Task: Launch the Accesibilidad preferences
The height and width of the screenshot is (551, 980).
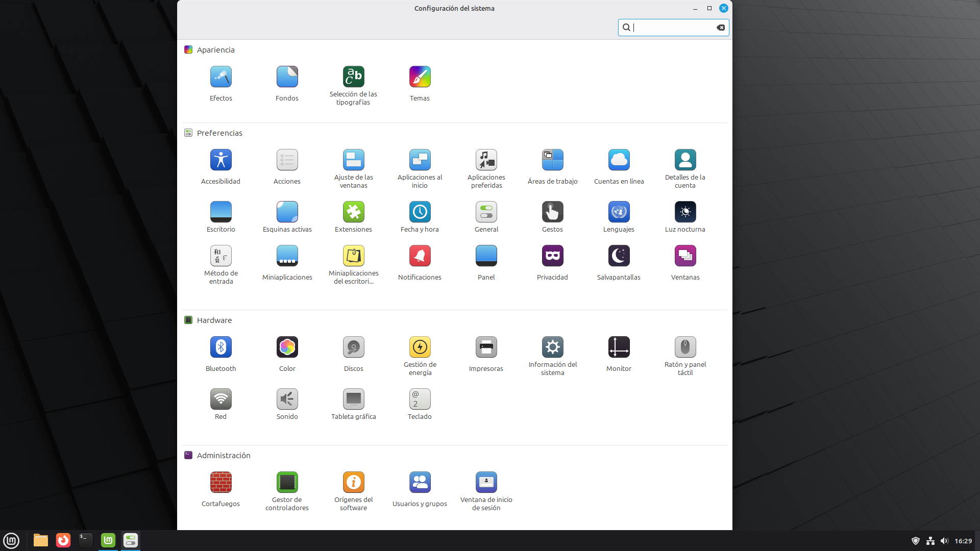Action: (220, 160)
